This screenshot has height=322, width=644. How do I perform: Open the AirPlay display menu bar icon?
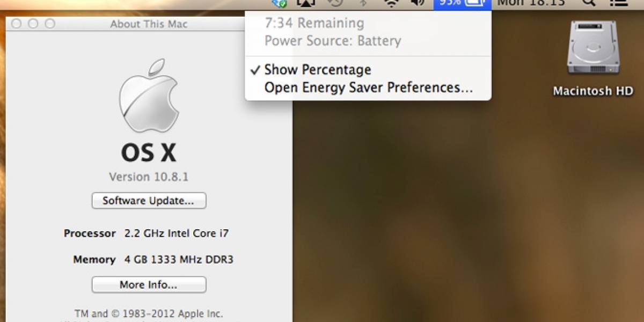coord(306,3)
